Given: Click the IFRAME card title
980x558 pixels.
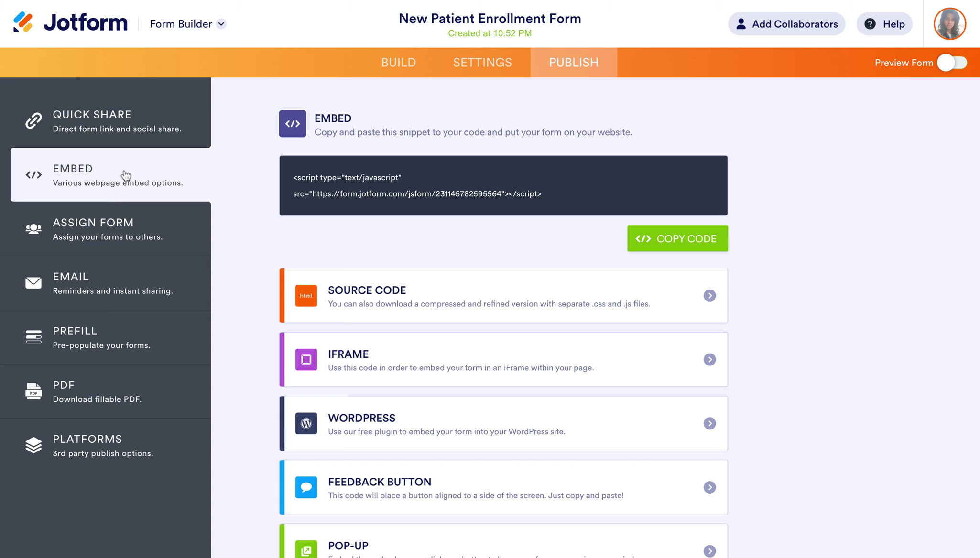Looking at the screenshot, I should click(x=348, y=354).
